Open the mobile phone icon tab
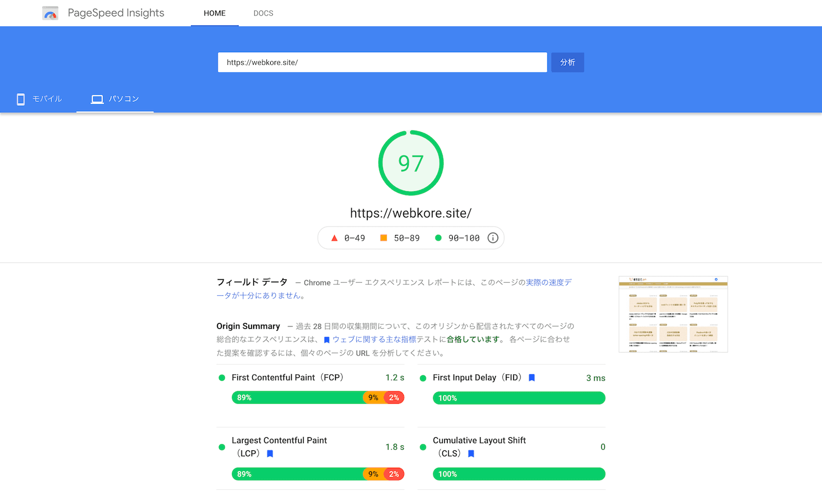 [x=21, y=99]
